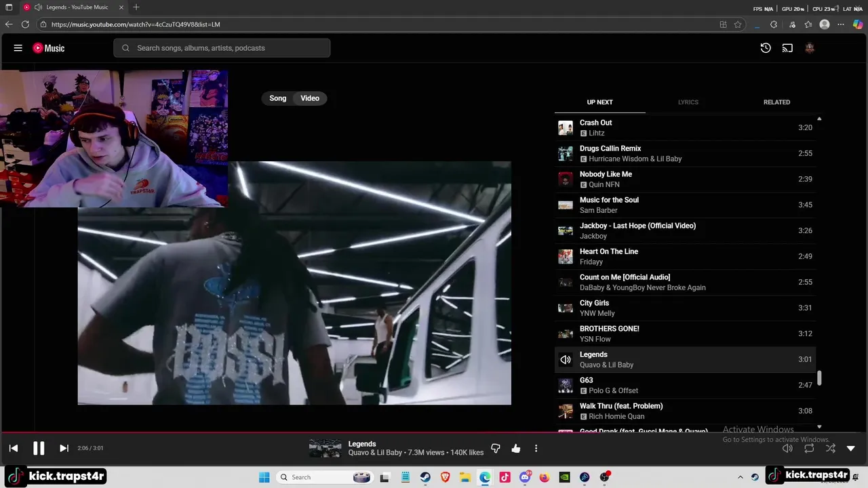Play Jackboy - Last Hope (Official Video)
868x488 pixels.
(685, 230)
